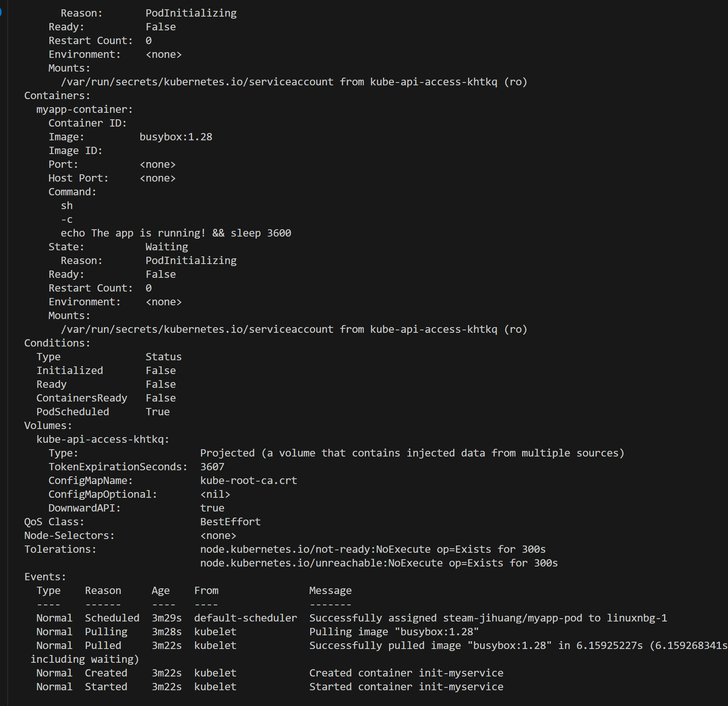The image size is (728, 706).
Task: Click the kube-root-ca.crt ConfigMapName value
Action: [x=249, y=481]
